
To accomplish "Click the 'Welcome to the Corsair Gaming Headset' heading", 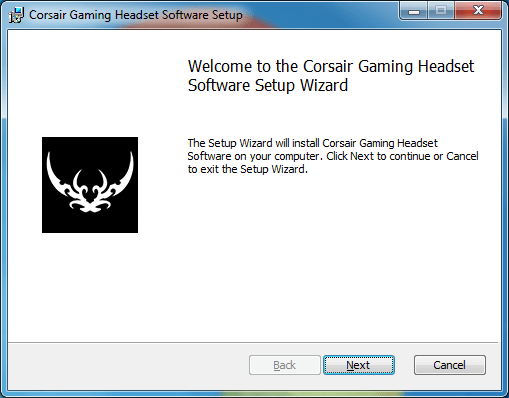I will (x=331, y=76).
